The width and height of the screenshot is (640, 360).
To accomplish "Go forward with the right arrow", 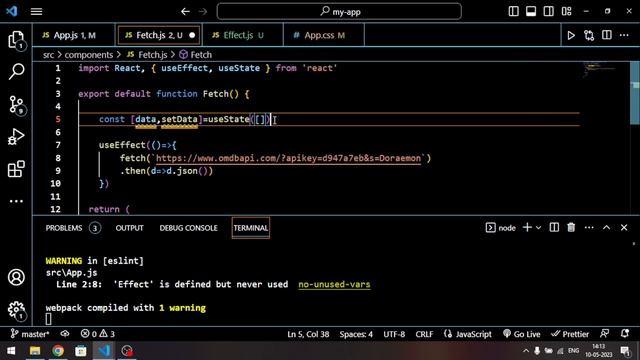I will (202, 11).
